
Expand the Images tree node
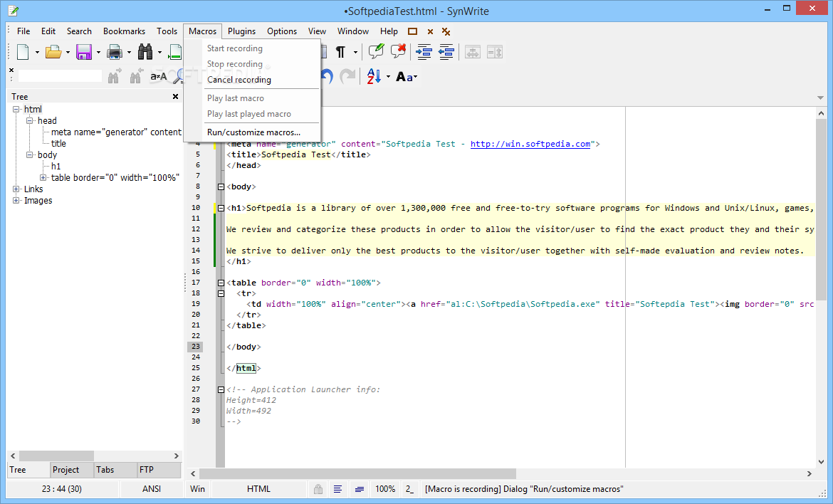16,201
